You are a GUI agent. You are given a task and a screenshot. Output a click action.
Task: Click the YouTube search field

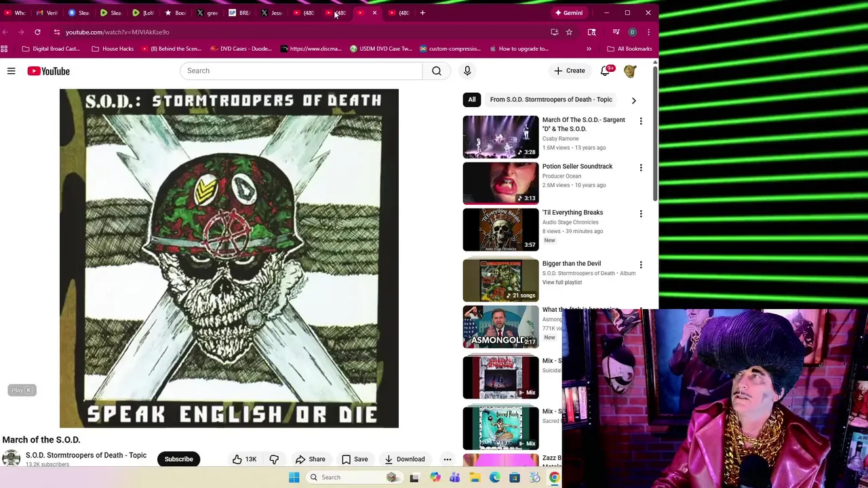(x=301, y=70)
